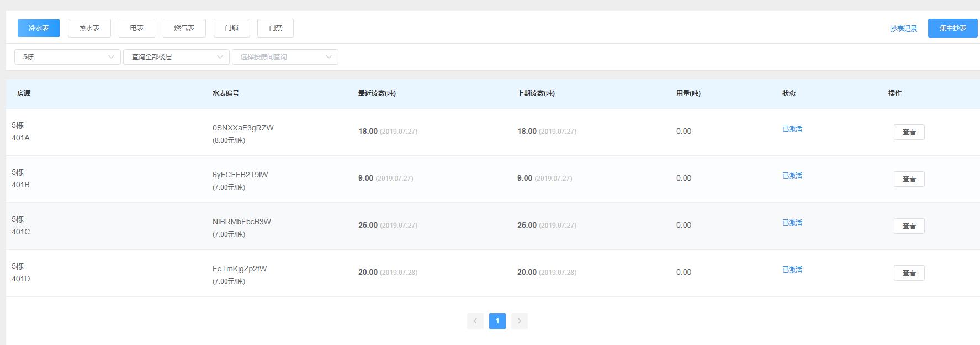Click 已激活 status for 401D
Image resolution: width=980 pixels, height=345 pixels.
(x=792, y=270)
